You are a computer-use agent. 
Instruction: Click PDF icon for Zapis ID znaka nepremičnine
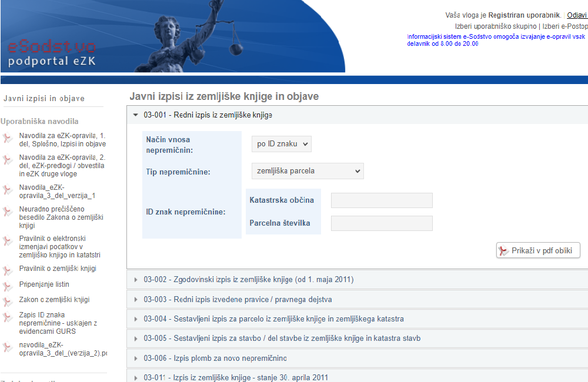click(8, 317)
